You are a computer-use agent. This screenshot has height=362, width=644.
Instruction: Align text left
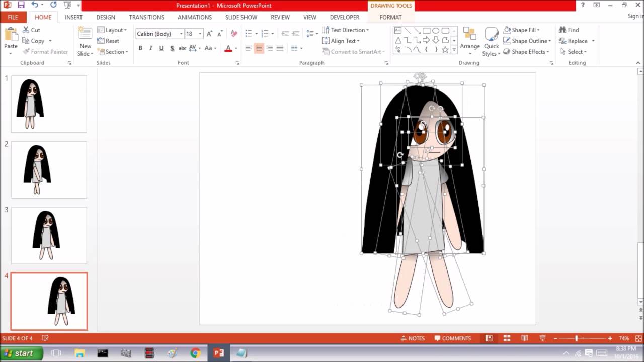(249, 48)
